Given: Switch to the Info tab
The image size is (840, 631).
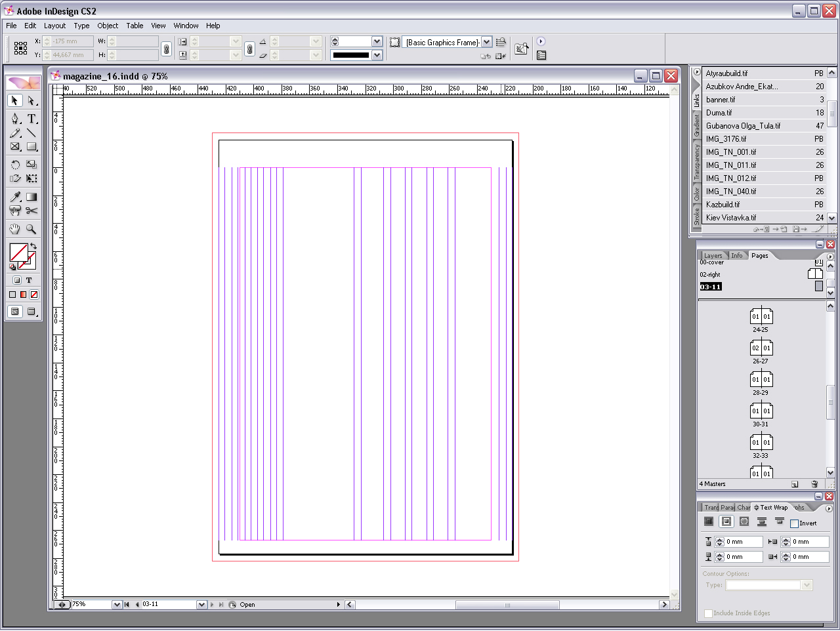Looking at the screenshot, I should click(737, 256).
